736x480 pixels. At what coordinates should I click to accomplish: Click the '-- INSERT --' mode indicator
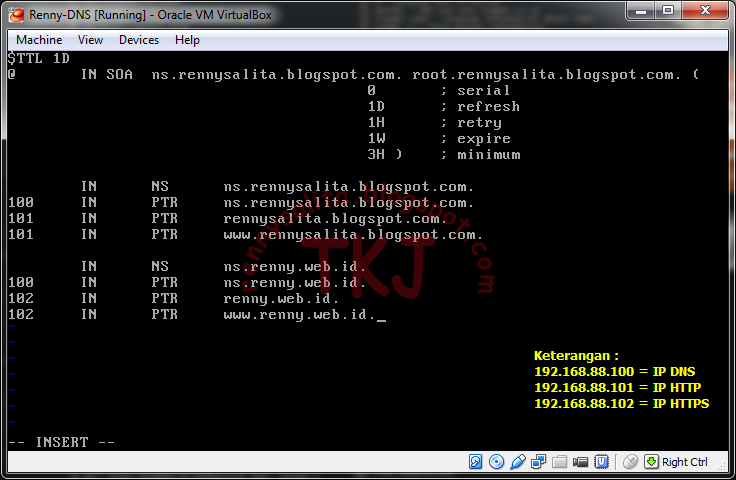click(61, 442)
